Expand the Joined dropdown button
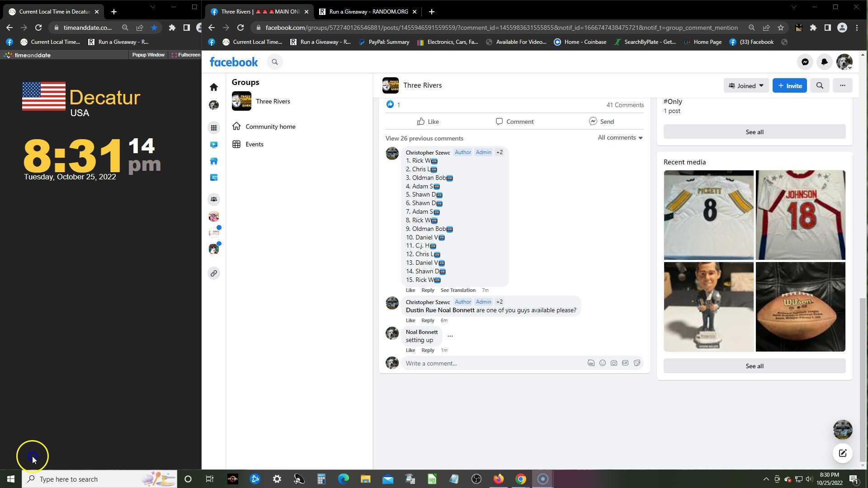This screenshot has width=868, height=488. tap(746, 85)
